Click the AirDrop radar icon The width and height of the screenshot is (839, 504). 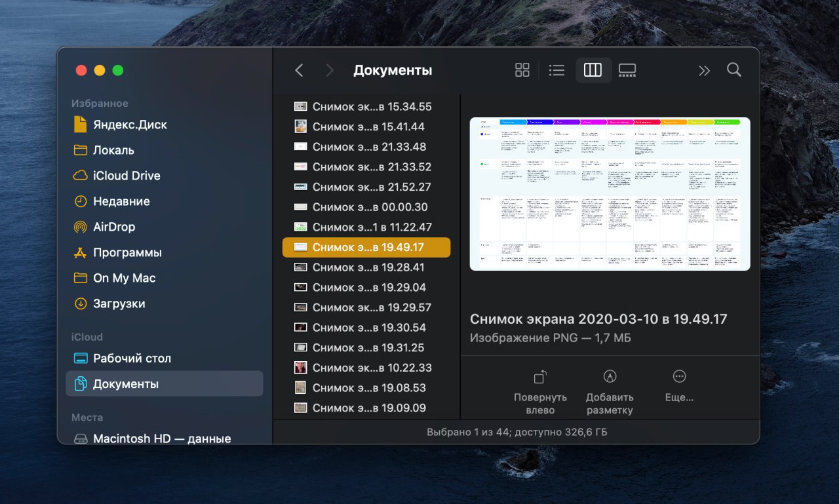(81, 227)
